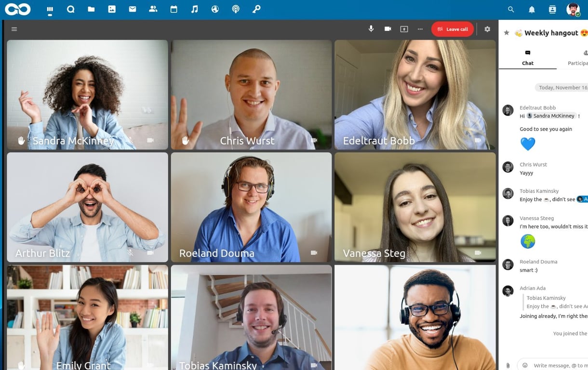Image resolution: width=588 pixels, height=370 pixels.
Task: Open the Contacts app icon in the header
Action: [x=153, y=9]
